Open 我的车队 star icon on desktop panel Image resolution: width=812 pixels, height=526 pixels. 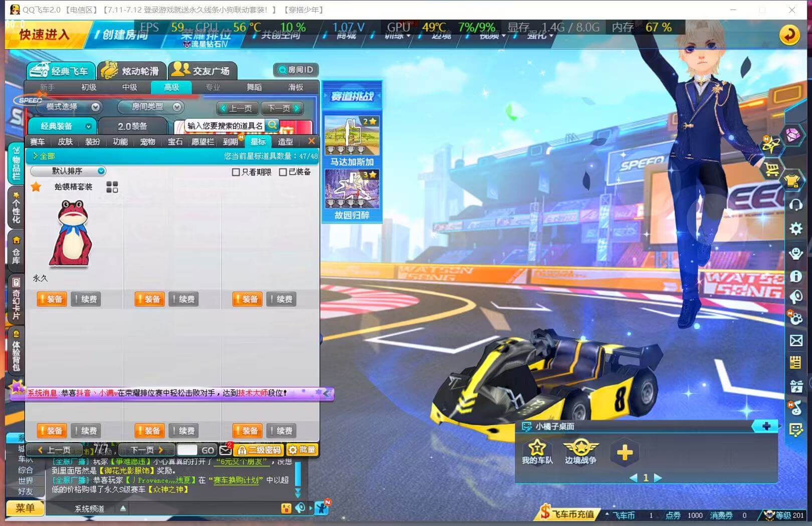point(537,451)
